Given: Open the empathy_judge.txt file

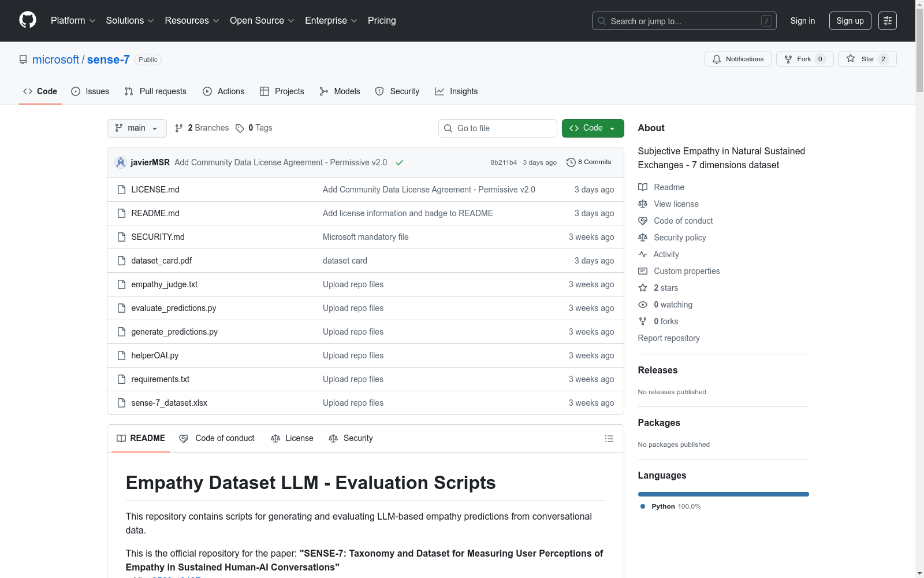Looking at the screenshot, I should pos(165,284).
